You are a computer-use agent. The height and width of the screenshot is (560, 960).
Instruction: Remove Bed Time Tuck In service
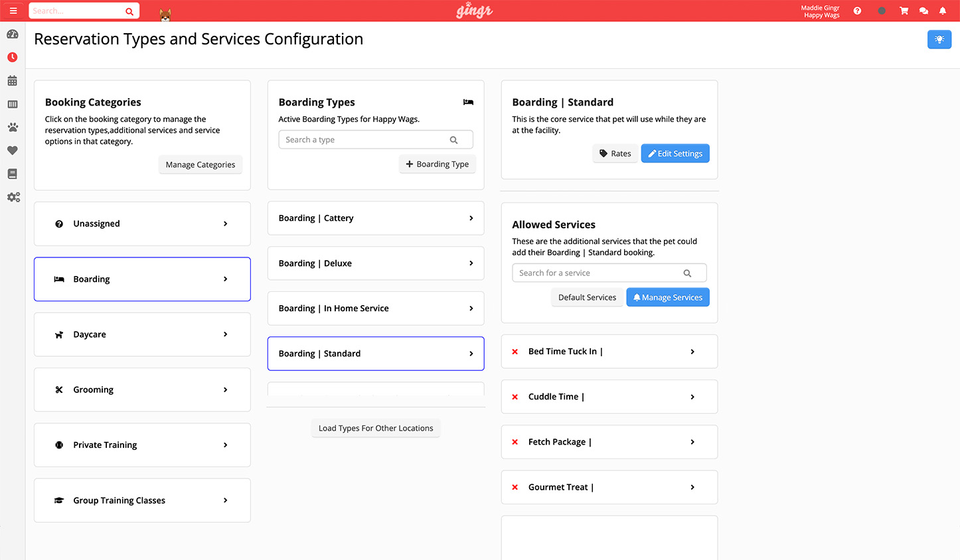point(515,352)
